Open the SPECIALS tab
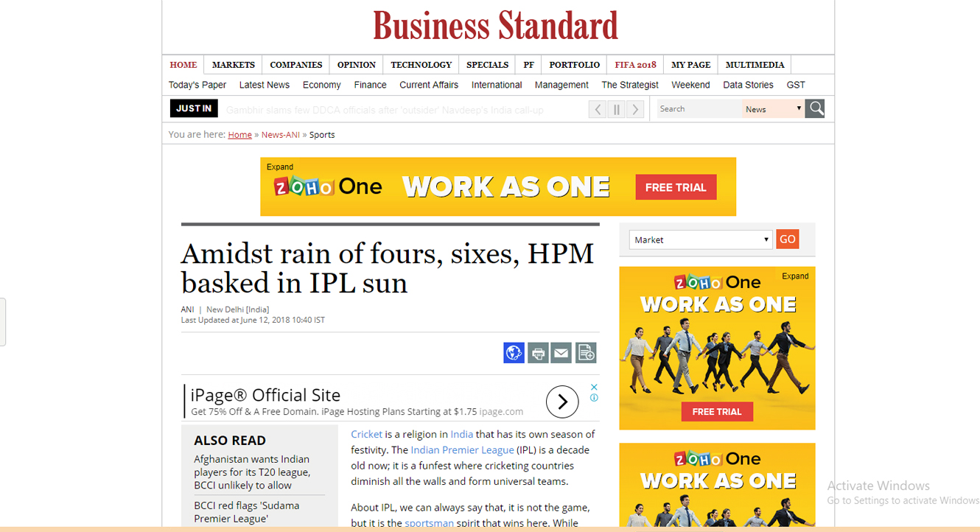980x532 pixels. pyautogui.click(x=488, y=65)
